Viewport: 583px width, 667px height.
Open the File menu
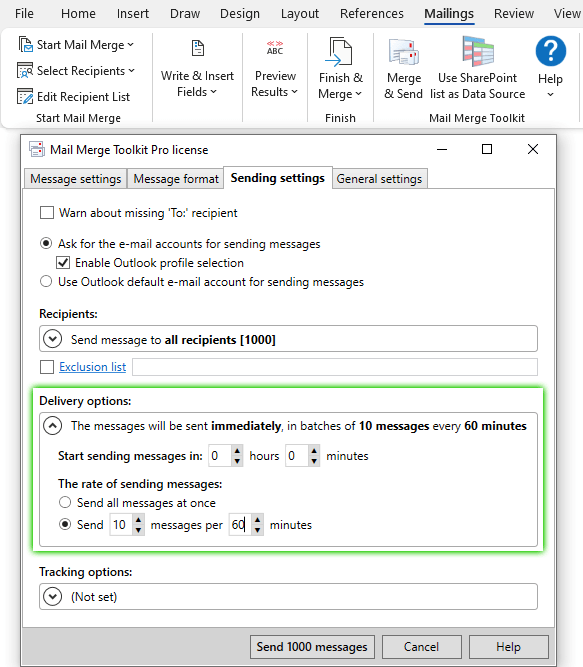24,14
